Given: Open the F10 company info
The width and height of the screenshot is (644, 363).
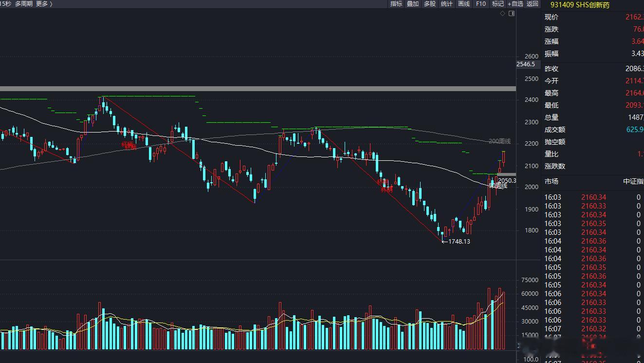Looking at the screenshot, I should [x=481, y=4].
